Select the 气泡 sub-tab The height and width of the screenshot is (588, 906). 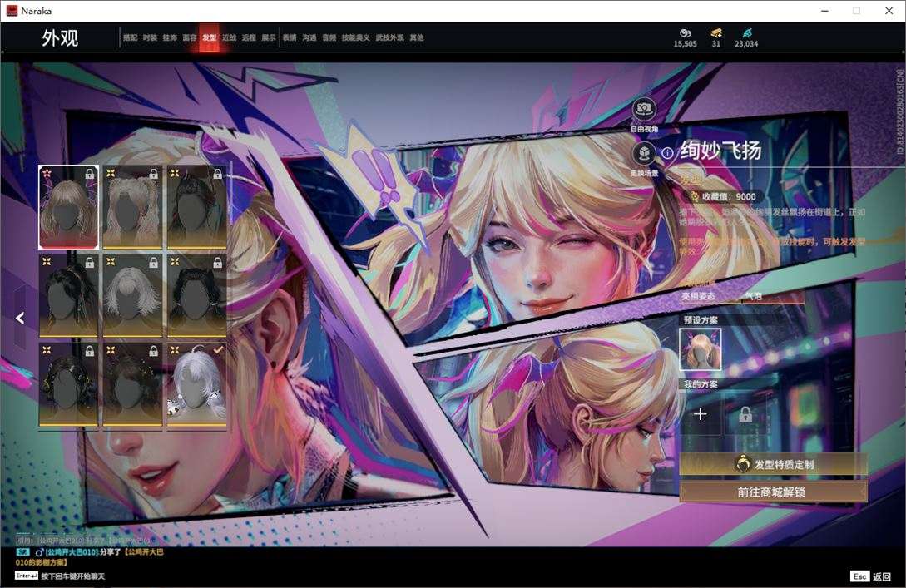(754, 296)
